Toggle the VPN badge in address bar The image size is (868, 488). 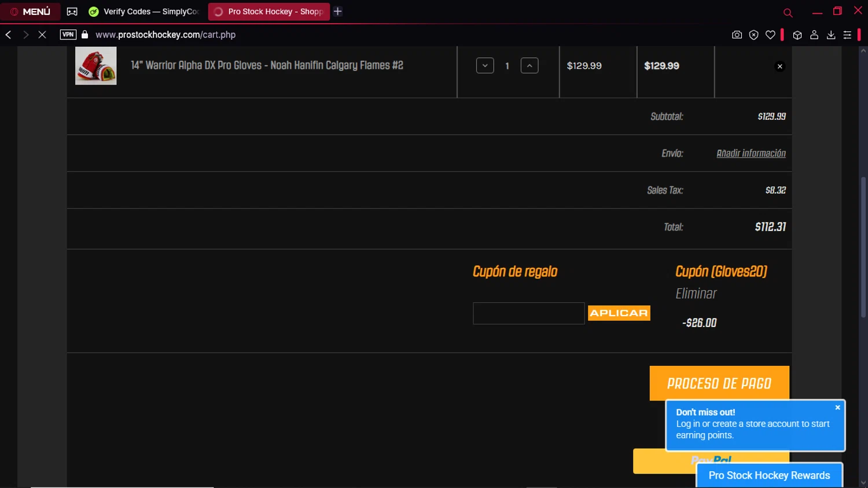pos(68,35)
